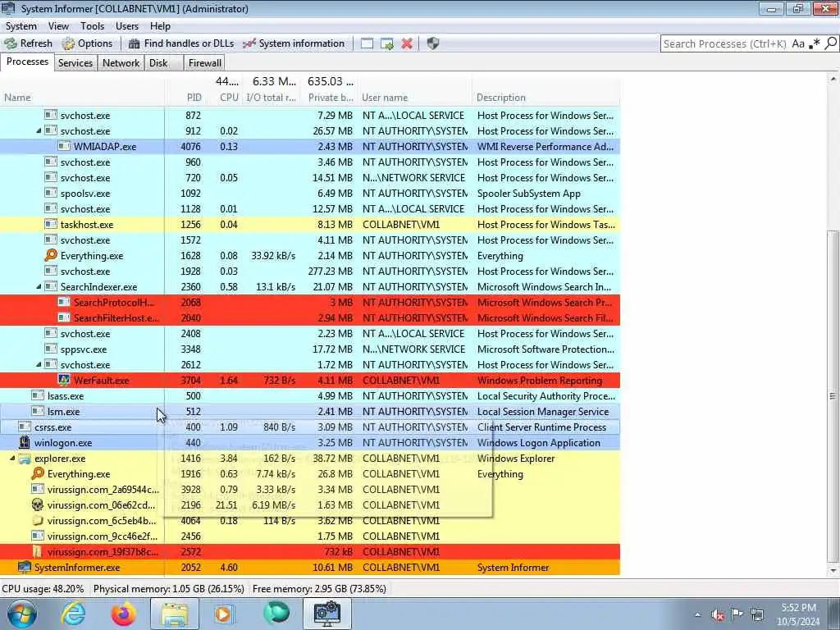Switch to the Services tab

(x=75, y=62)
